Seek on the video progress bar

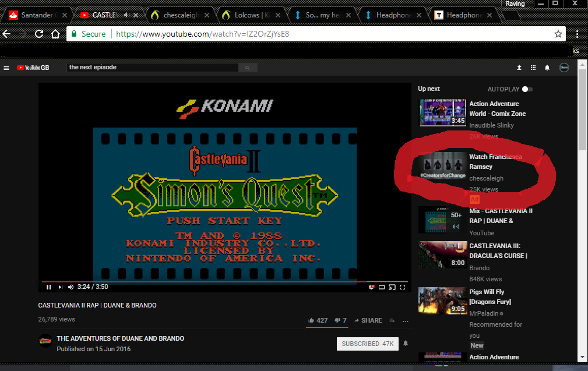coord(224,281)
